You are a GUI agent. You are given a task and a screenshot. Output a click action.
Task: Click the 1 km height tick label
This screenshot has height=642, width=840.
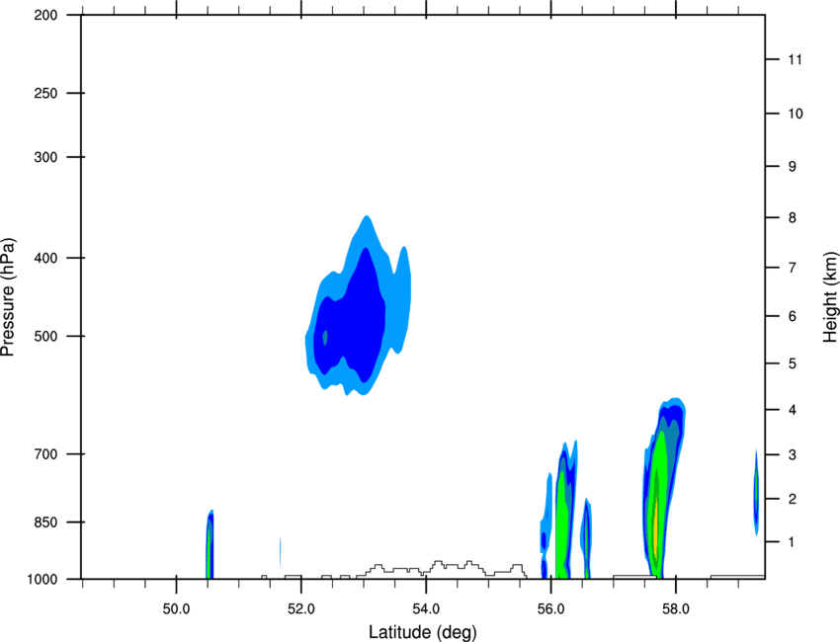(x=792, y=542)
